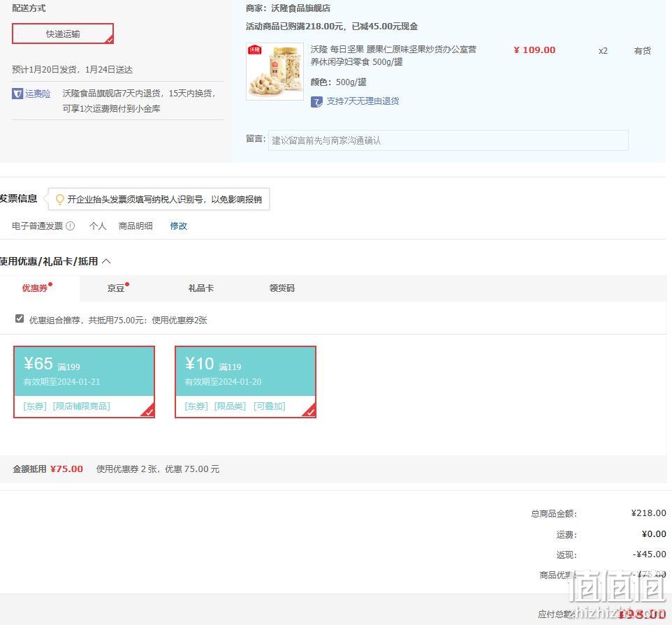Click the 金额抵用 ¥75.00 amount
Image resolution: width=672 pixels, height=625 pixels.
[66, 469]
